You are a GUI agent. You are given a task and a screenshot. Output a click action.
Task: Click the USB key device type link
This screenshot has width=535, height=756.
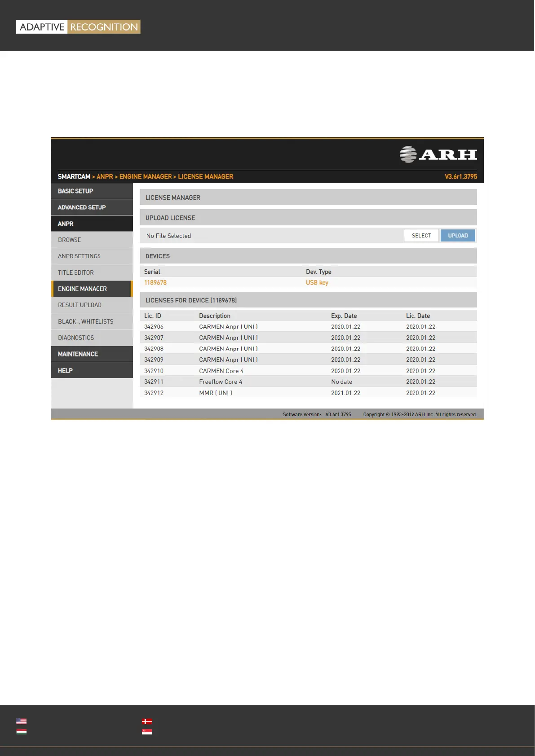(x=317, y=282)
